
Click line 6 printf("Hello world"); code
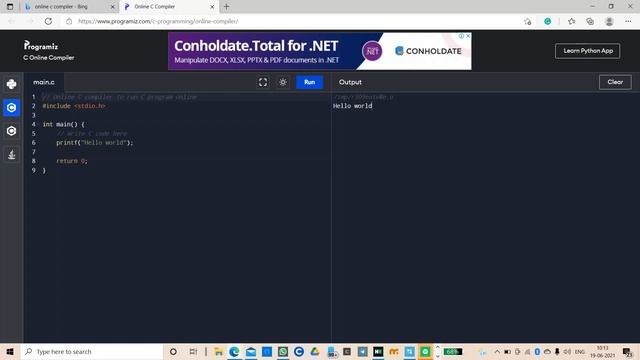tap(95, 143)
